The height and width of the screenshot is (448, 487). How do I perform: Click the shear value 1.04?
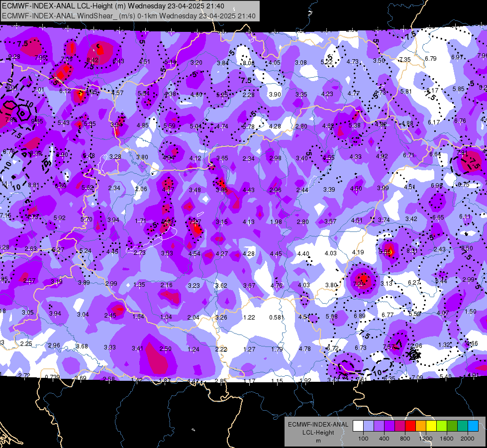166,317
